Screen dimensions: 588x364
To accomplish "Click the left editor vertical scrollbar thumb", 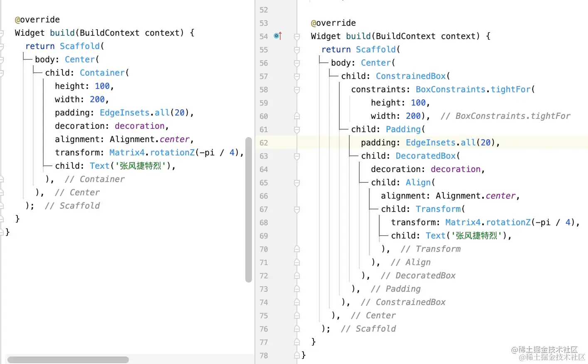I will point(249,210).
